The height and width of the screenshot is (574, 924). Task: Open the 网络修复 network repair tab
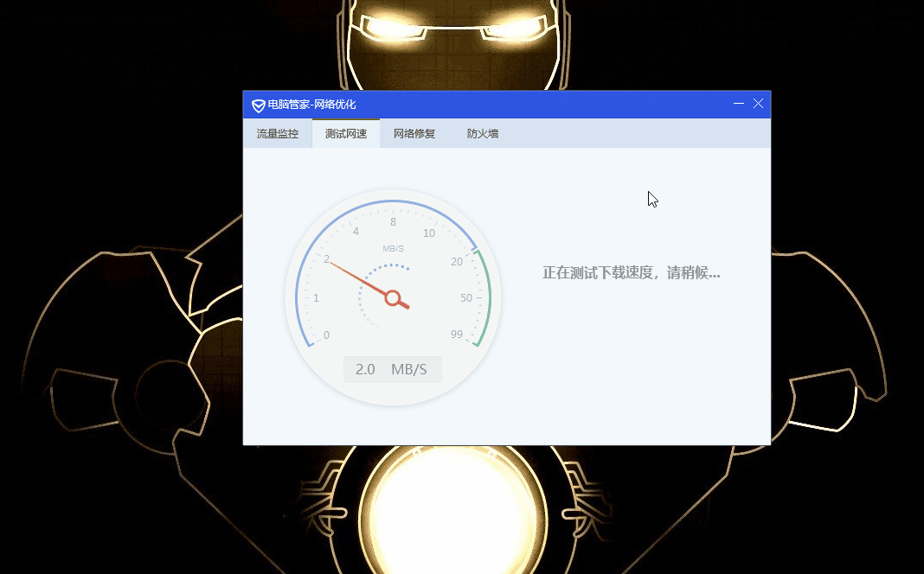[414, 133]
